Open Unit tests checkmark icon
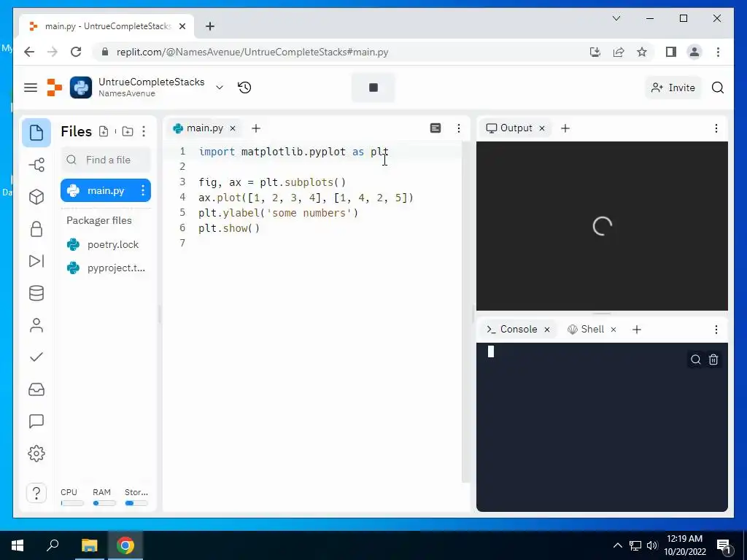Image resolution: width=747 pixels, height=560 pixels. (36, 357)
